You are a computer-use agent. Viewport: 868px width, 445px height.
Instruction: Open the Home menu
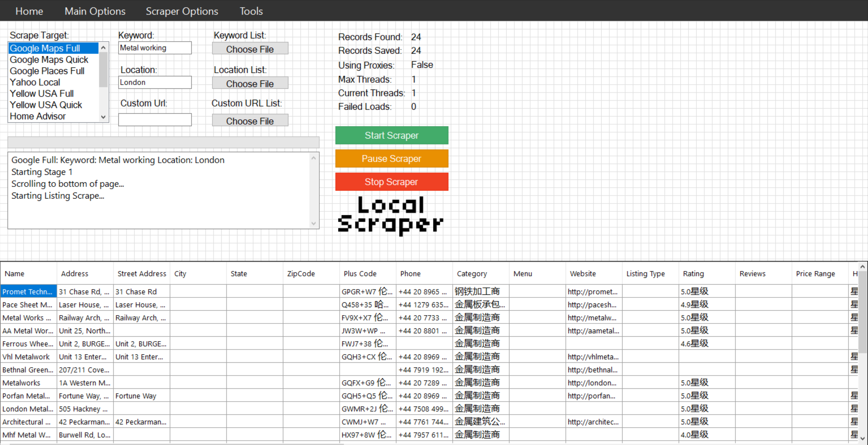[29, 11]
